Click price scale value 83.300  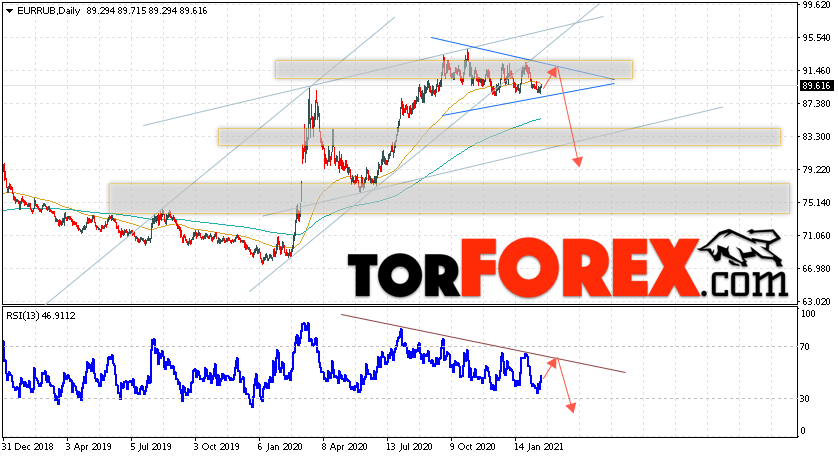pos(817,137)
